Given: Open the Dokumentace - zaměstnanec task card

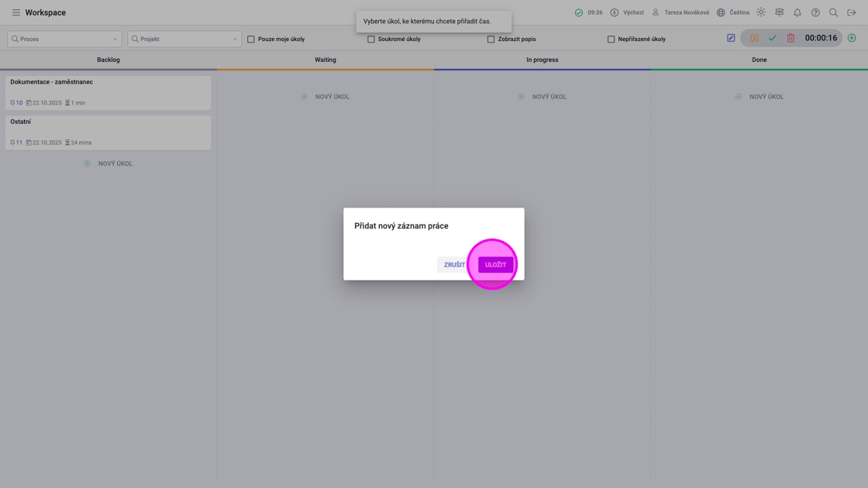Looking at the screenshot, I should 108,92.
